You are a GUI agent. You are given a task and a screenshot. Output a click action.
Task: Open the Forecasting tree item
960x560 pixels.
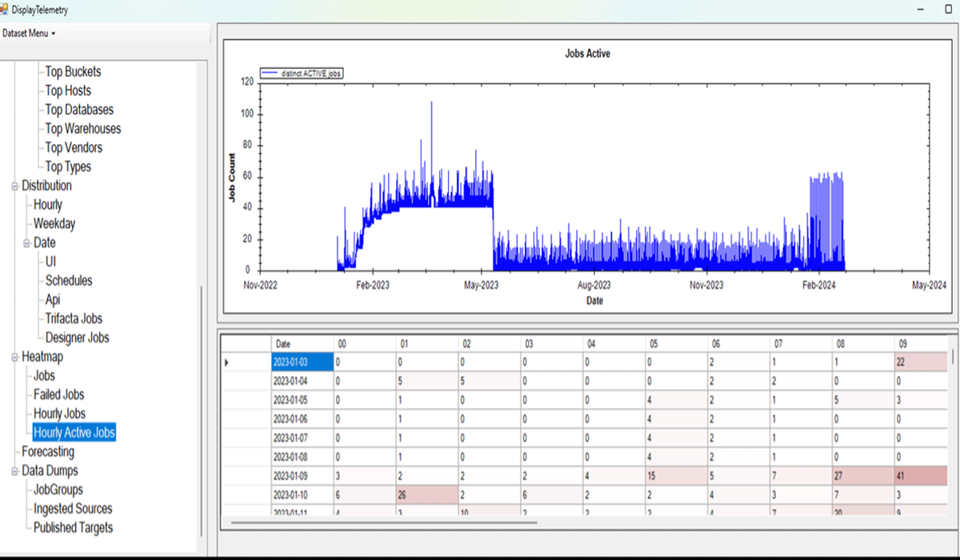(x=48, y=452)
